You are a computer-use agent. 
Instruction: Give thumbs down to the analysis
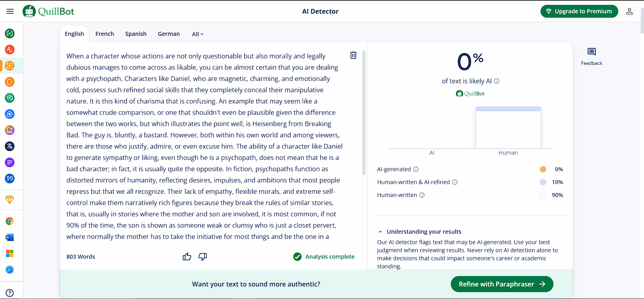(203, 257)
